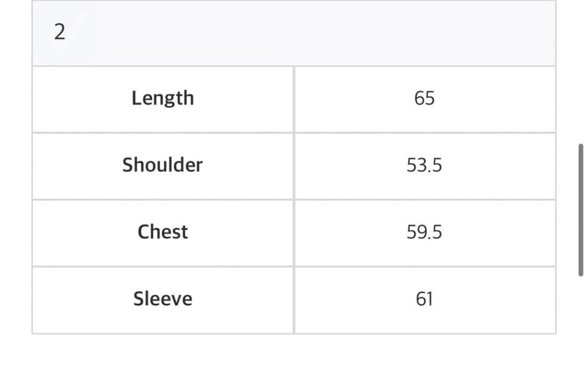The height and width of the screenshot is (379, 588).
Task: Select the size 2 header tab
Action: pyautogui.click(x=60, y=32)
